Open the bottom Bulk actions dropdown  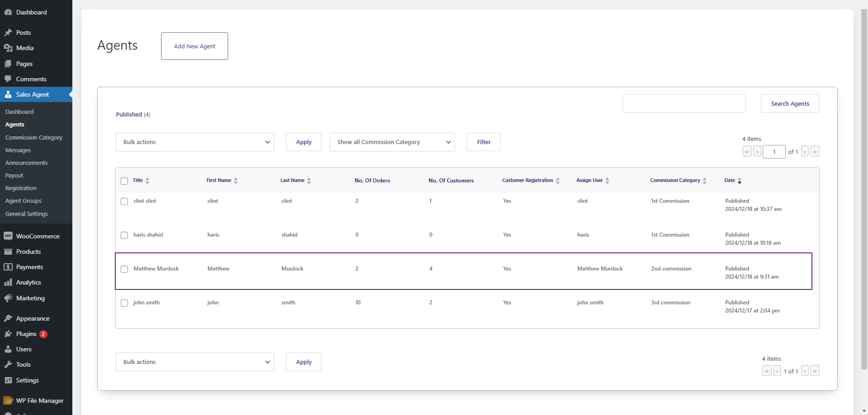point(195,362)
